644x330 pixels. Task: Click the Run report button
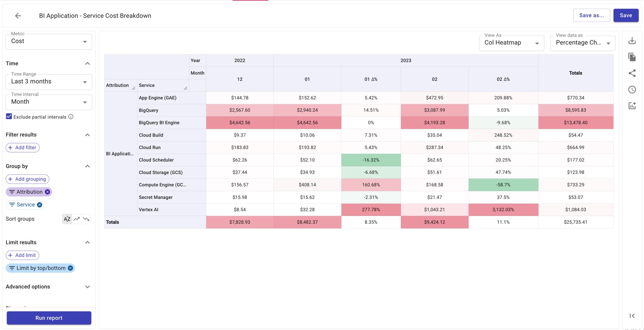point(49,318)
